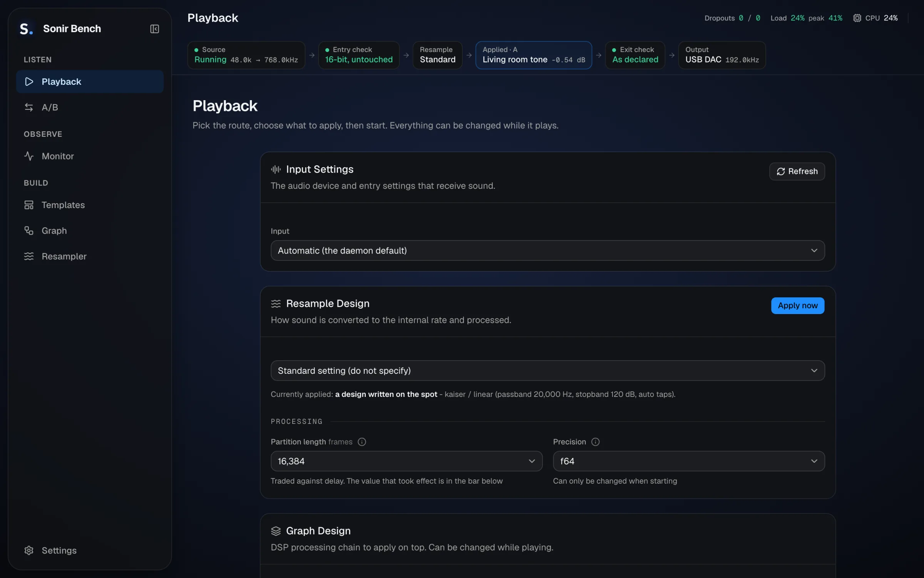This screenshot has height=578, width=924.
Task: Click the Load 24% readout
Action: pyautogui.click(x=787, y=18)
